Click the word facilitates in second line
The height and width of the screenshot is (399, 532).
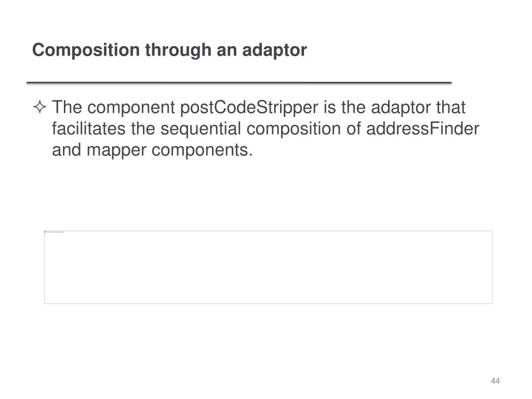pos(89,129)
